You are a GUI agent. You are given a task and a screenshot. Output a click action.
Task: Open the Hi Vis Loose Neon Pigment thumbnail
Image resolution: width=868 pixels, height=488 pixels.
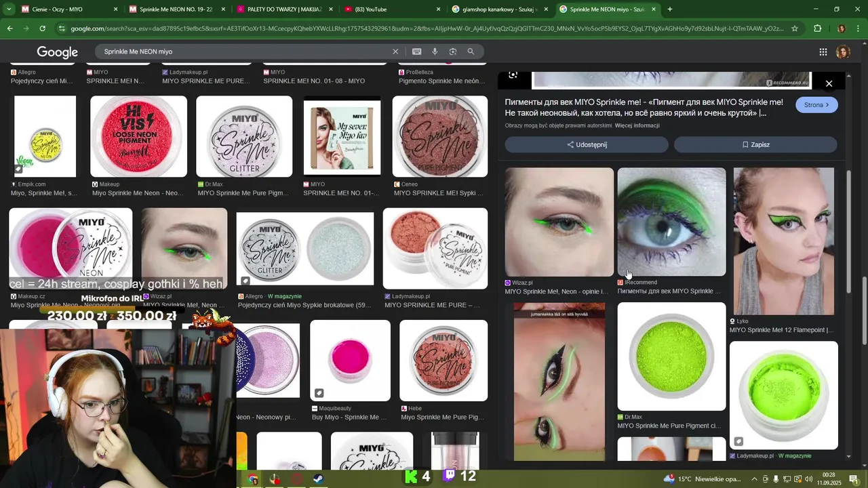click(x=138, y=136)
